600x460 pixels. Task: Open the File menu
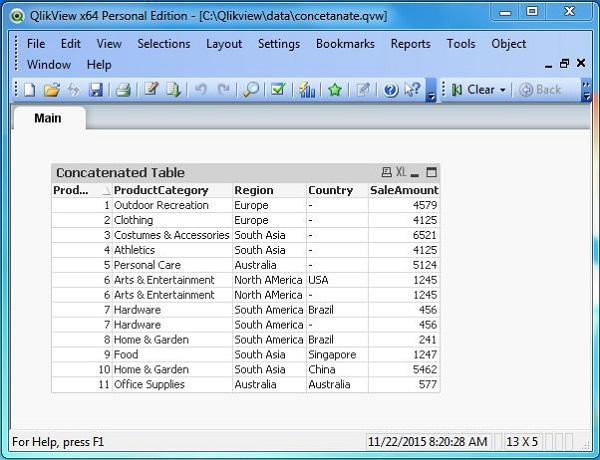pos(36,44)
